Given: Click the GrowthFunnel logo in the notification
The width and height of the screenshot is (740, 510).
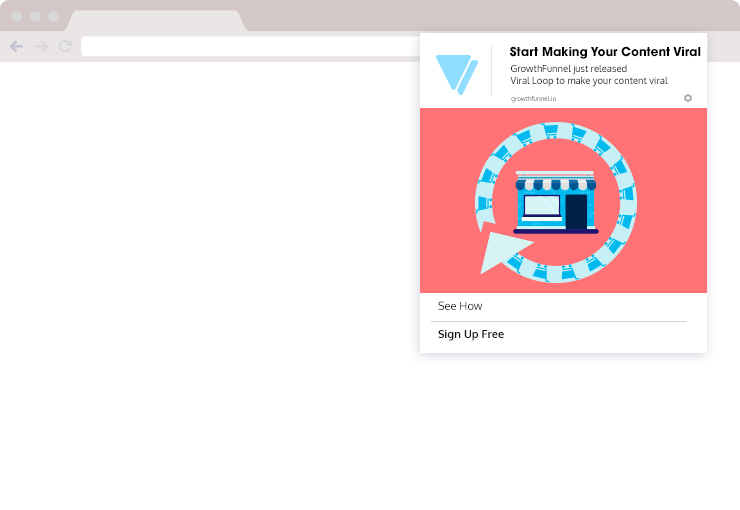Looking at the screenshot, I should pos(456,75).
